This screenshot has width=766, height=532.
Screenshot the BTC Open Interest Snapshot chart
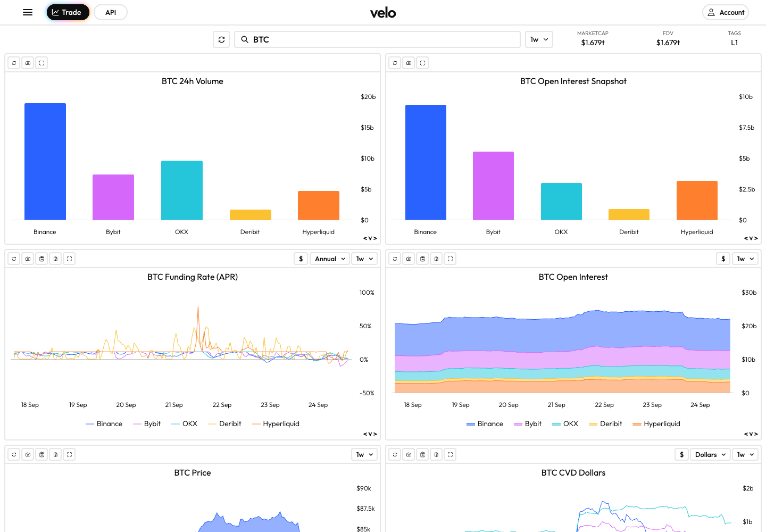click(409, 63)
